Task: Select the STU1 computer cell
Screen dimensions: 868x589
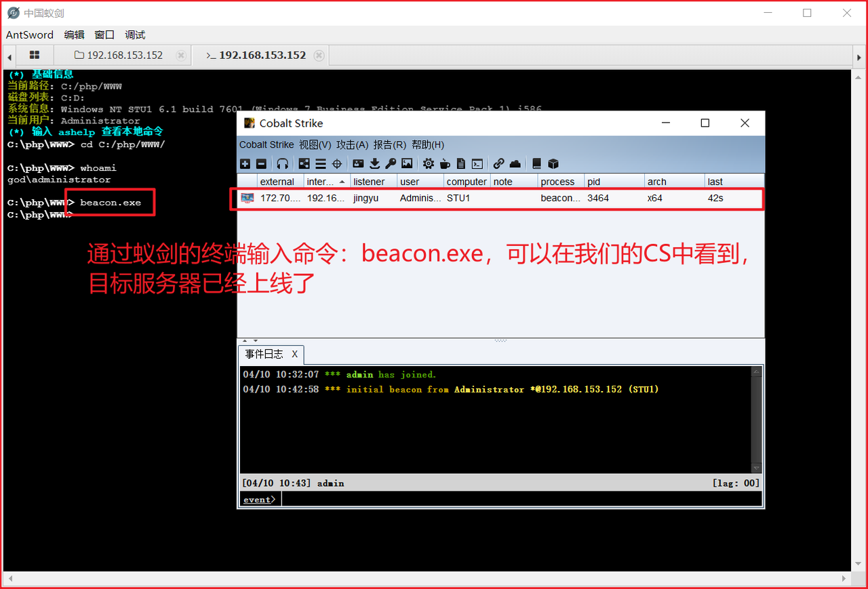Action: click(467, 198)
